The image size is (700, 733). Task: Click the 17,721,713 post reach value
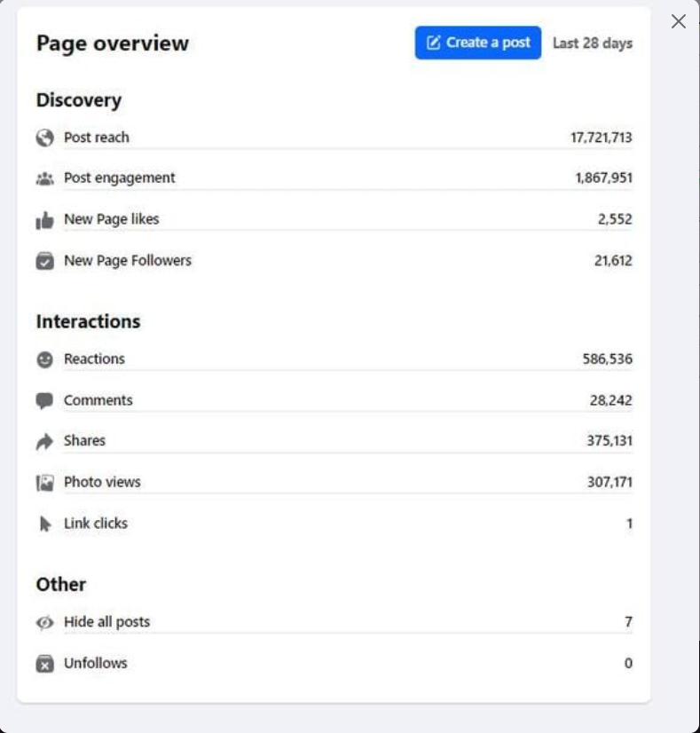[601, 138]
